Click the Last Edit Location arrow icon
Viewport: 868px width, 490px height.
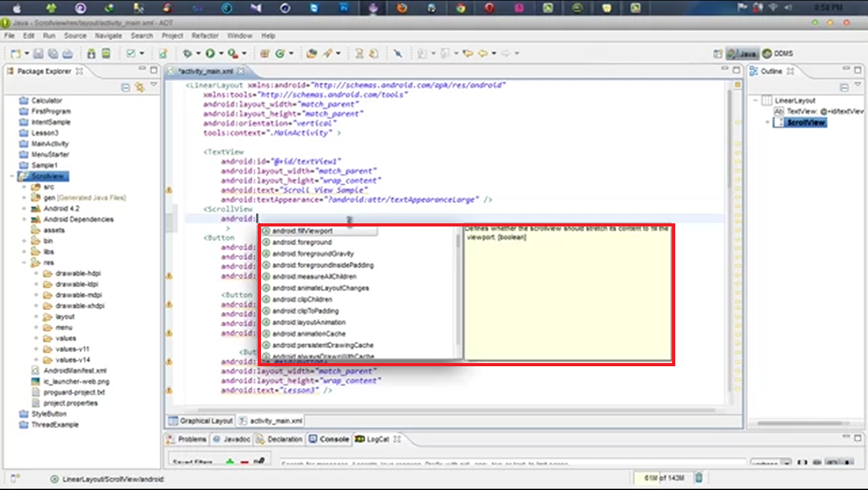click(467, 54)
